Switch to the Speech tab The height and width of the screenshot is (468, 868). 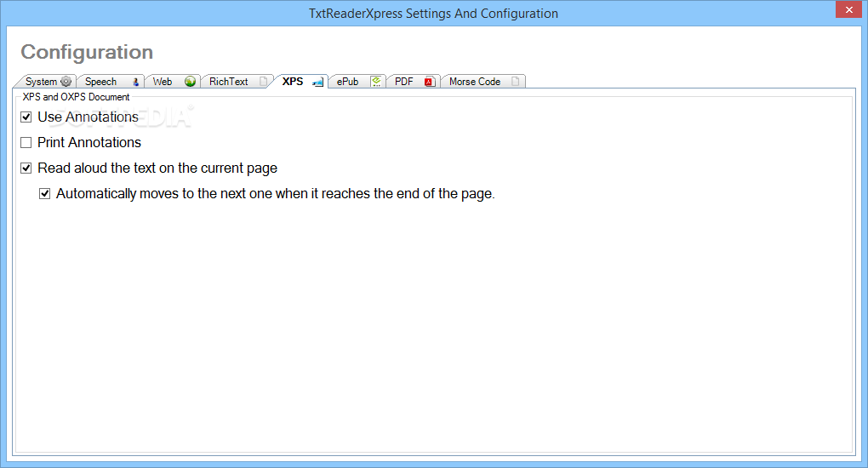click(x=110, y=82)
